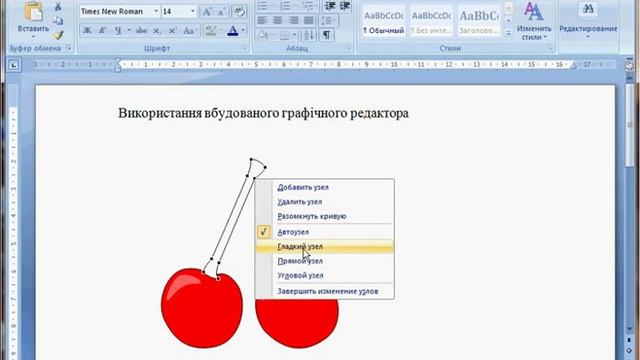The height and width of the screenshot is (360, 640).
Task: Toggle strikethrough formatting
Action: tap(141, 31)
